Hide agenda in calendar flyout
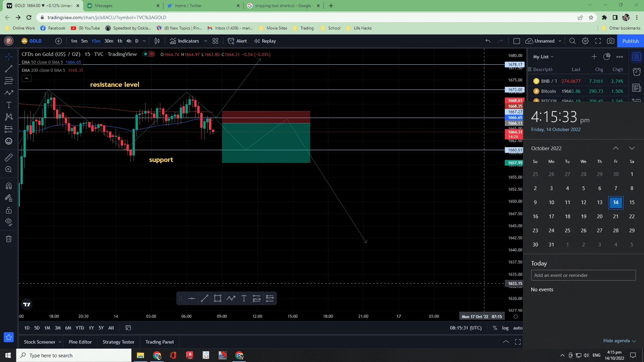This screenshot has width=644, height=362. pos(620,341)
